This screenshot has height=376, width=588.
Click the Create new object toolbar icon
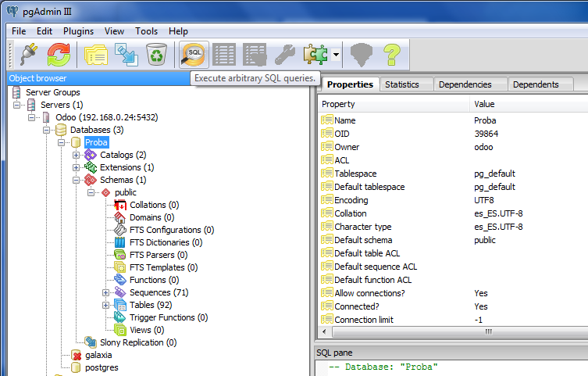pos(127,55)
